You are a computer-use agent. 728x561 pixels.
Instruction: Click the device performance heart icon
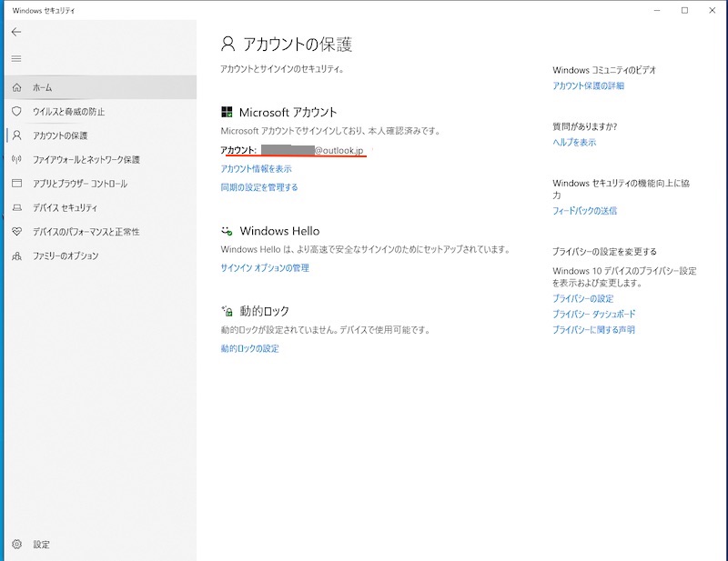point(16,232)
